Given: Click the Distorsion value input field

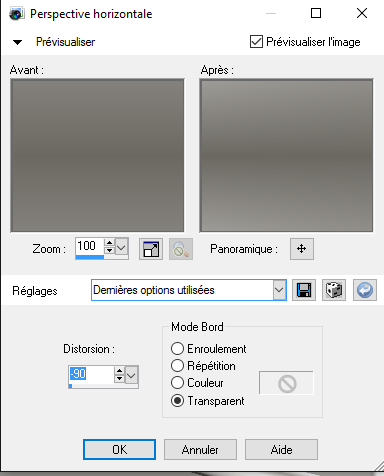Looking at the screenshot, I should (91, 375).
